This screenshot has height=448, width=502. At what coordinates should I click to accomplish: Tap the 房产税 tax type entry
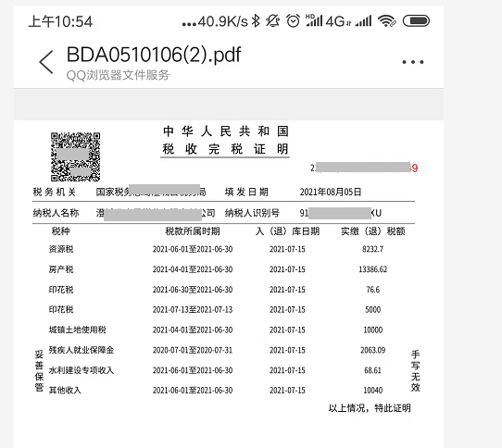click(61, 269)
